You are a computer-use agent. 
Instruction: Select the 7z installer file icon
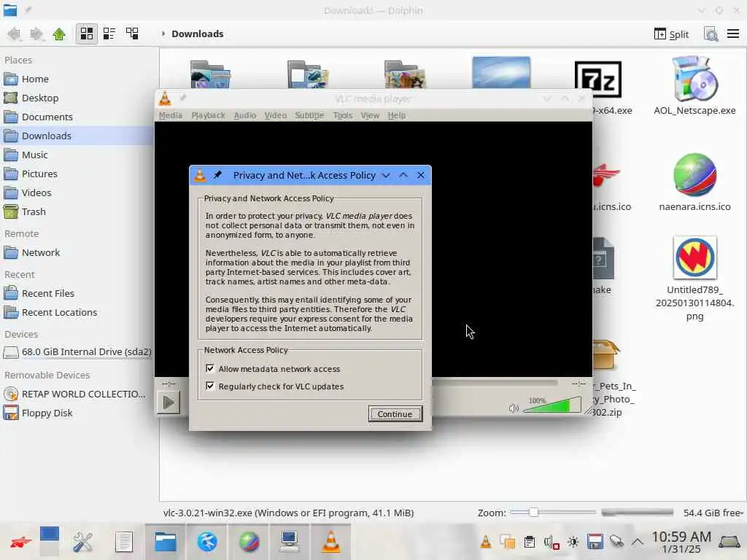598,79
